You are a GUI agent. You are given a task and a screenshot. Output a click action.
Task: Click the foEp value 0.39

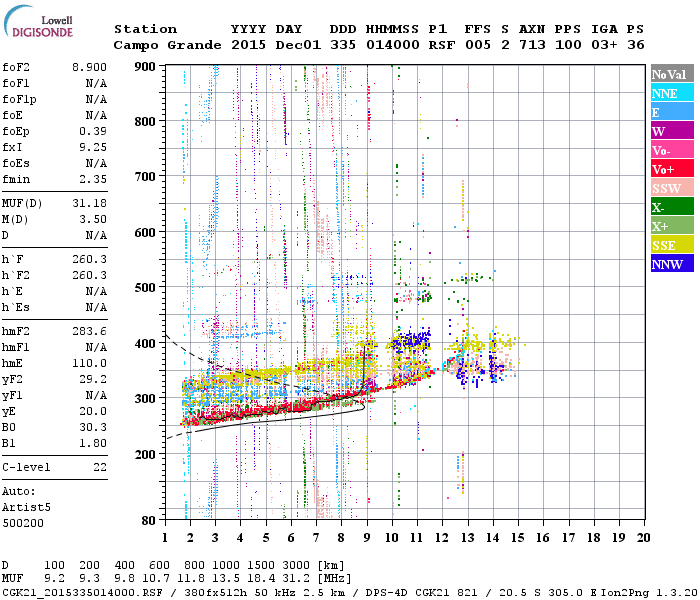pyautogui.click(x=93, y=131)
